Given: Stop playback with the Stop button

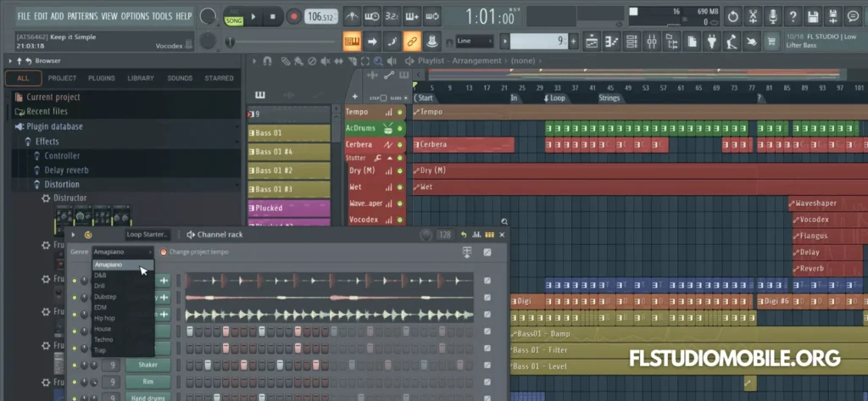Looking at the screenshot, I should click(x=272, y=17).
